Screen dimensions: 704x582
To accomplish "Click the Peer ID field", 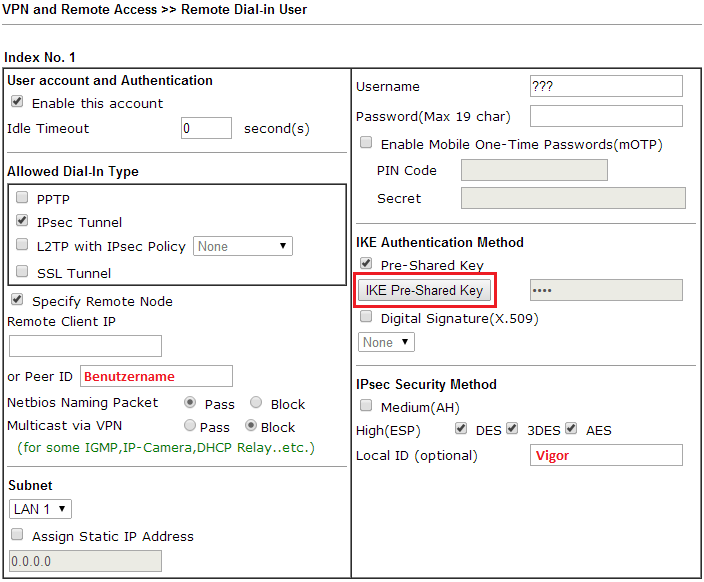I will pyautogui.click(x=156, y=376).
